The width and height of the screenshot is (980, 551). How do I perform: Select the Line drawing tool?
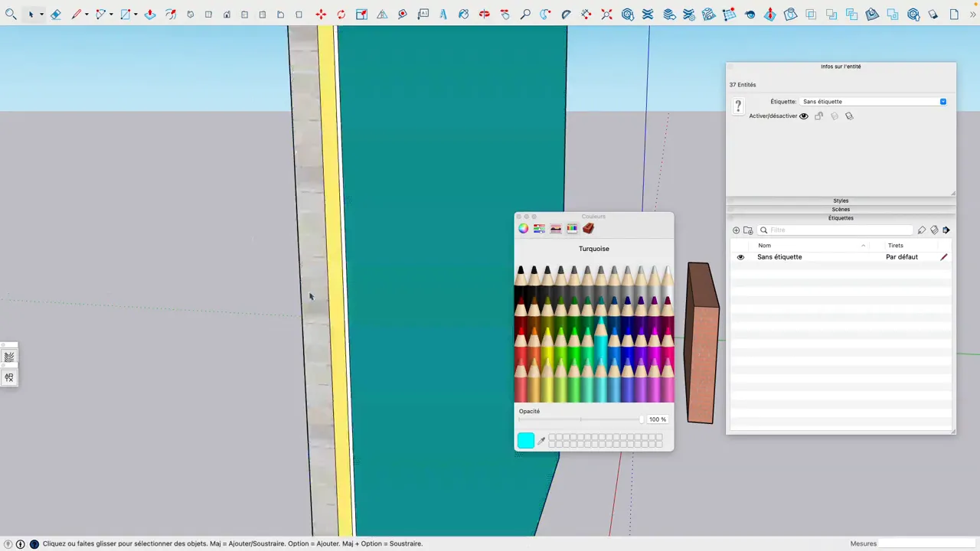point(76,14)
